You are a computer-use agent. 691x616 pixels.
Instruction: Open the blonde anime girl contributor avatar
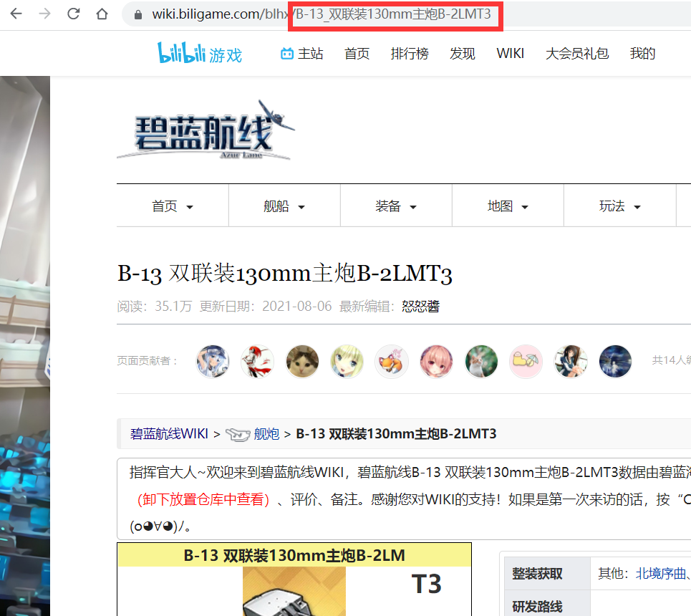[x=347, y=362]
